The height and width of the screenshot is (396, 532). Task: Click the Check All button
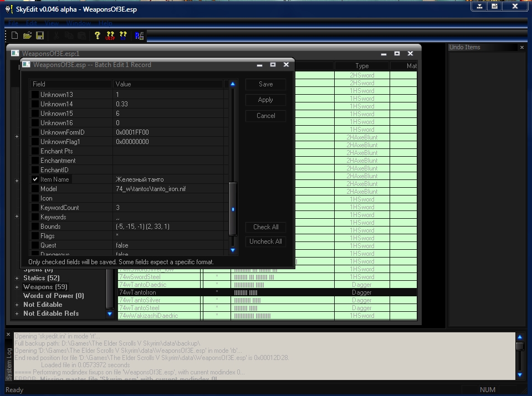[265, 227]
